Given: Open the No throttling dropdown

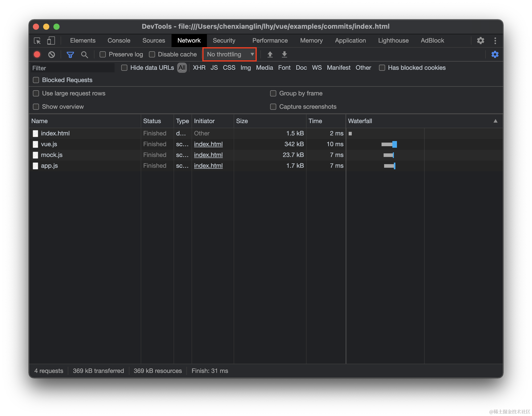Looking at the screenshot, I should click(230, 54).
